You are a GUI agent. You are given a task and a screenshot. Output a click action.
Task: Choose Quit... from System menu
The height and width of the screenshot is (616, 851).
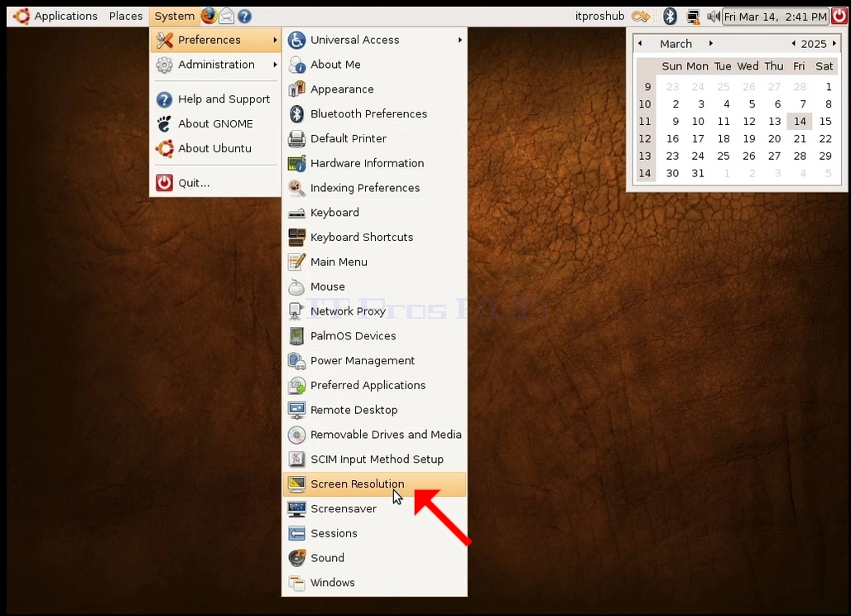coord(215,183)
